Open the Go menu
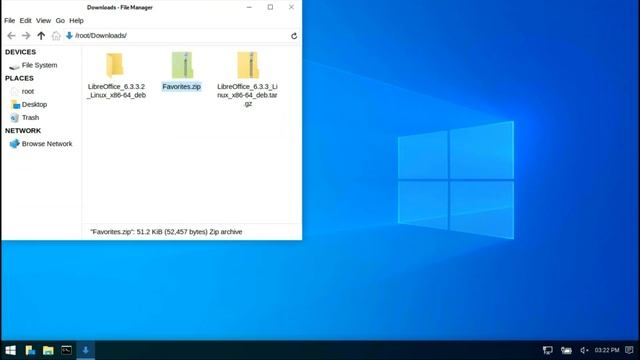The height and width of the screenshot is (360, 640). (x=60, y=20)
